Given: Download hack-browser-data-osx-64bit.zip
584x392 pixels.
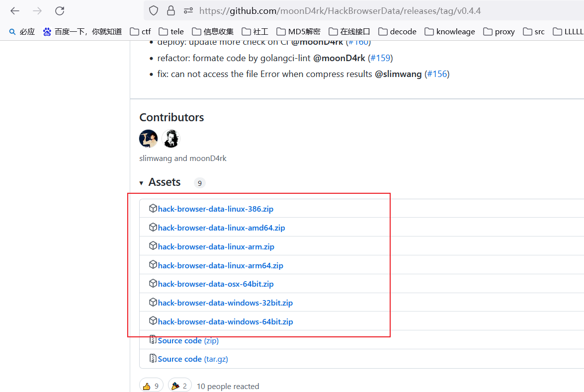Looking at the screenshot, I should pyautogui.click(x=216, y=284).
